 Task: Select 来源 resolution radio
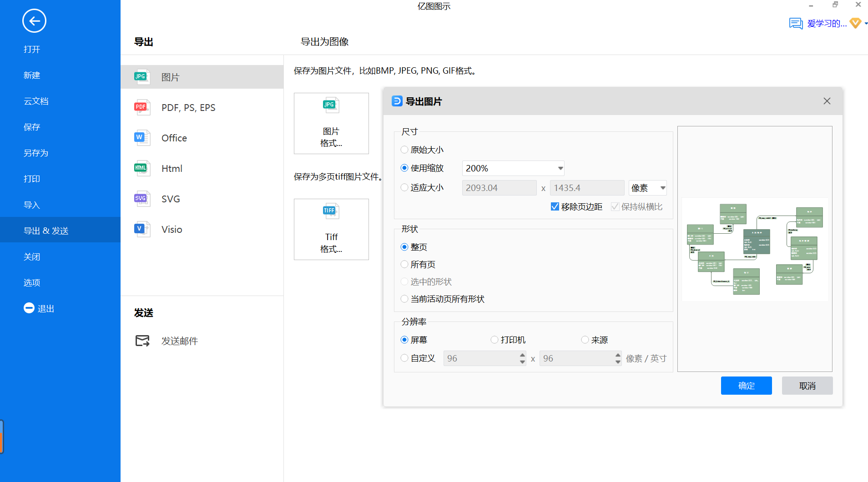pos(585,340)
